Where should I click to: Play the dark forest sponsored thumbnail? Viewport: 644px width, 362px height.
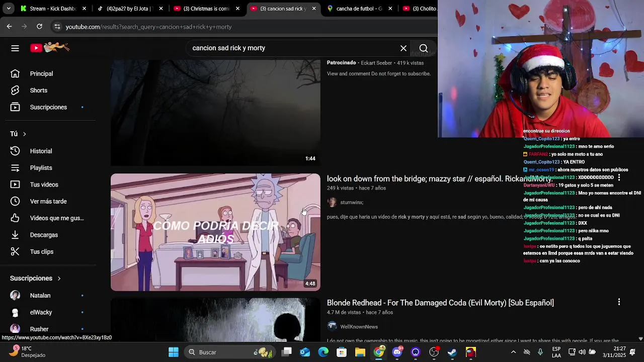(215, 113)
